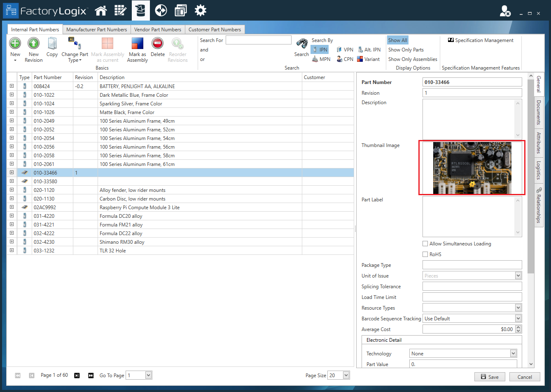Open the Attributes panel tab

coord(539,142)
